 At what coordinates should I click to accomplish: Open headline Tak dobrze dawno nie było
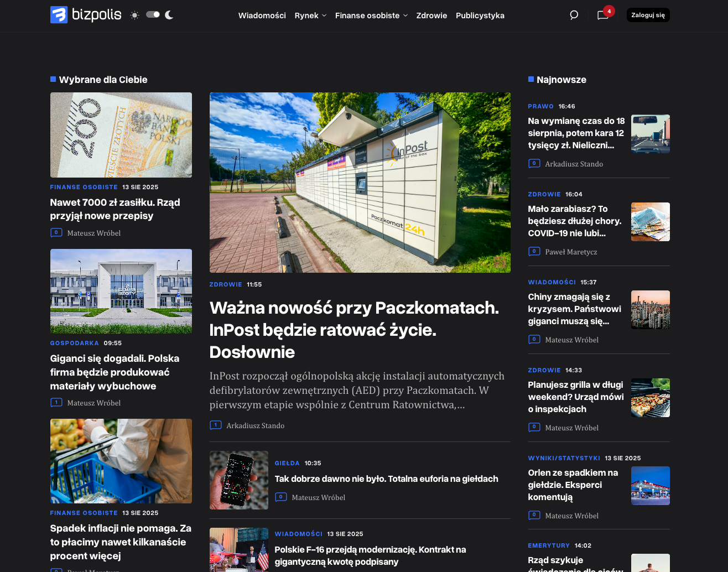tap(387, 479)
